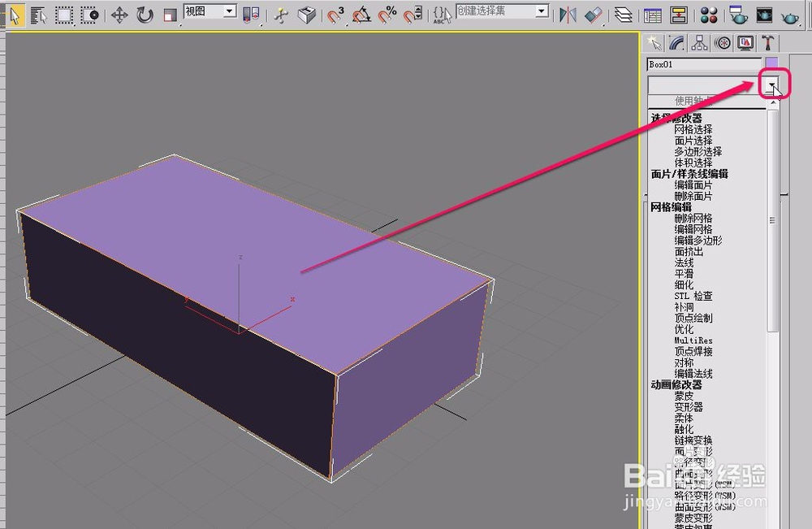Switch to the Hierarchy command panel tab
The width and height of the screenshot is (812, 529).
tap(700, 43)
